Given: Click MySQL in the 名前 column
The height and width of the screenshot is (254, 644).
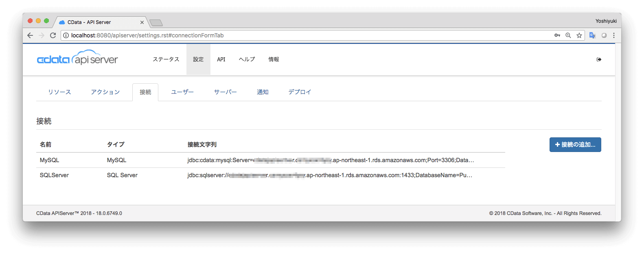Looking at the screenshot, I should (49, 160).
